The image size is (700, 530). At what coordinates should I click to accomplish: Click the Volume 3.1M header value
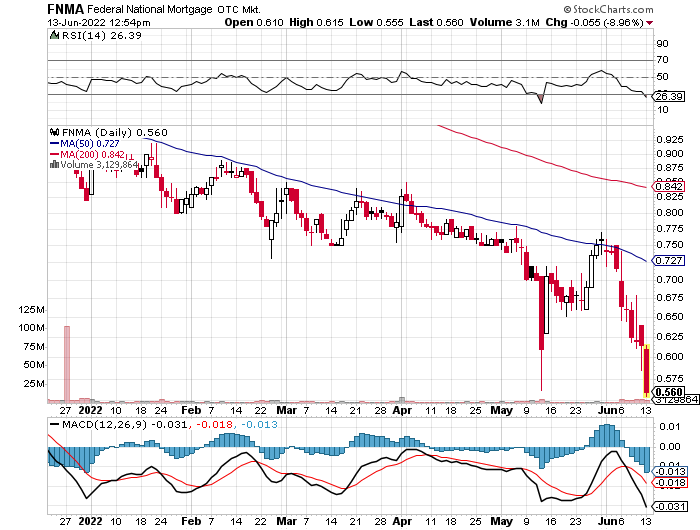coord(504,22)
